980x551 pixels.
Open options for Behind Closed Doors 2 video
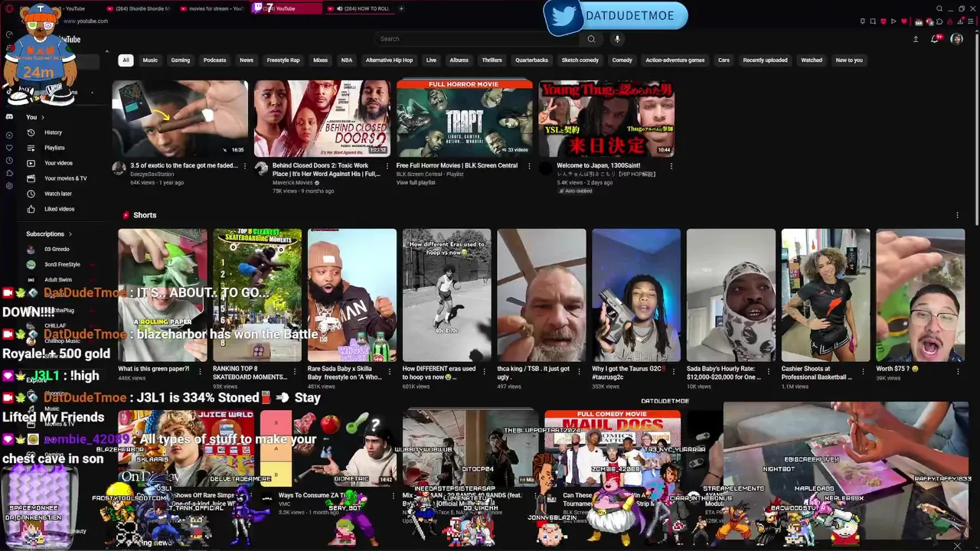click(x=387, y=166)
